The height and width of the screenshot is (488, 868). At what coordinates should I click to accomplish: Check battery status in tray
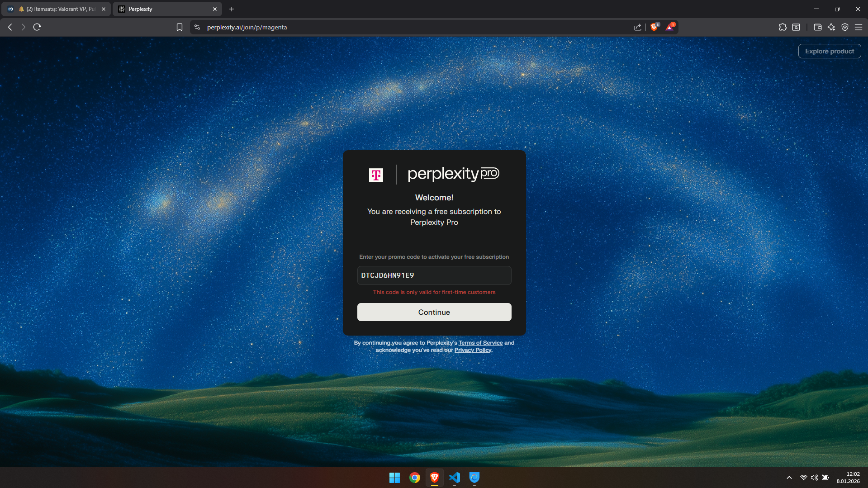(x=825, y=478)
